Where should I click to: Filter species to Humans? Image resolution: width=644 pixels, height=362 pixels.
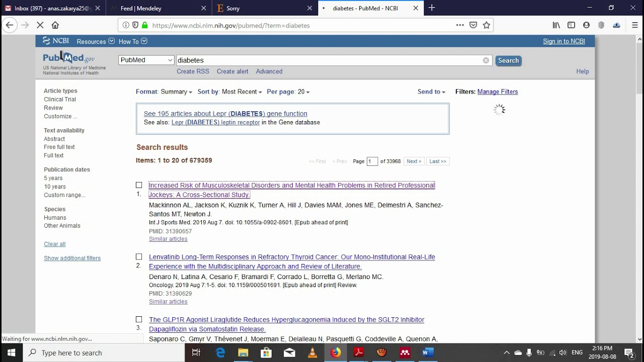55,218
